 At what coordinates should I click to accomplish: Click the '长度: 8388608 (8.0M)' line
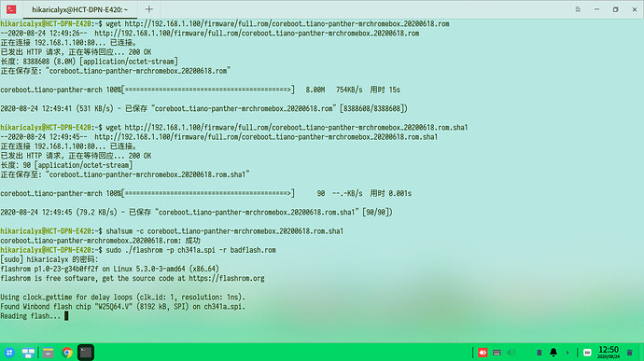89,62
